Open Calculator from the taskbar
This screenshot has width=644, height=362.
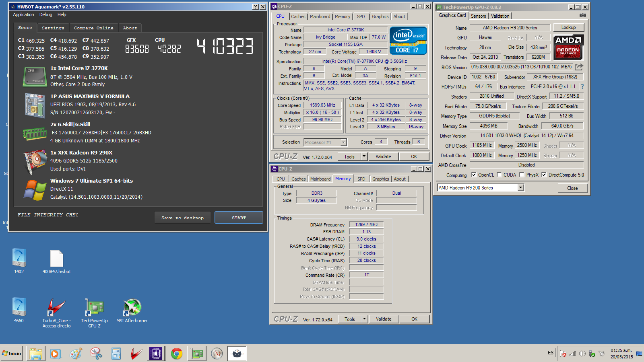(116, 354)
